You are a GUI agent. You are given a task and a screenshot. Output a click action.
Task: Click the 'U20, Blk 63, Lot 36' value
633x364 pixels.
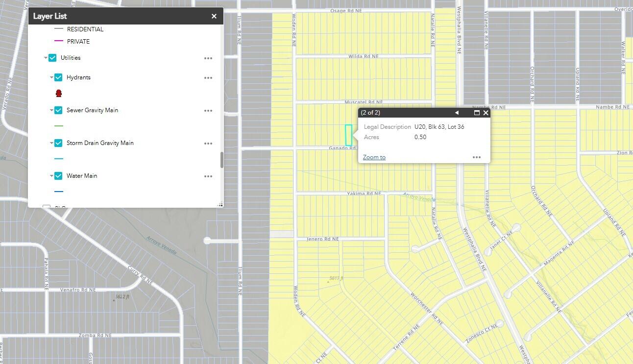tap(439, 127)
